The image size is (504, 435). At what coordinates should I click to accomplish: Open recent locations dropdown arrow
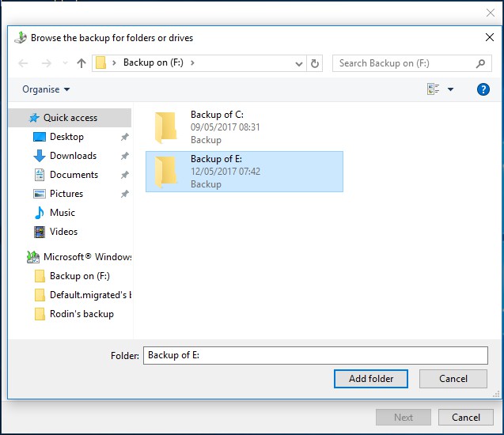coord(65,63)
